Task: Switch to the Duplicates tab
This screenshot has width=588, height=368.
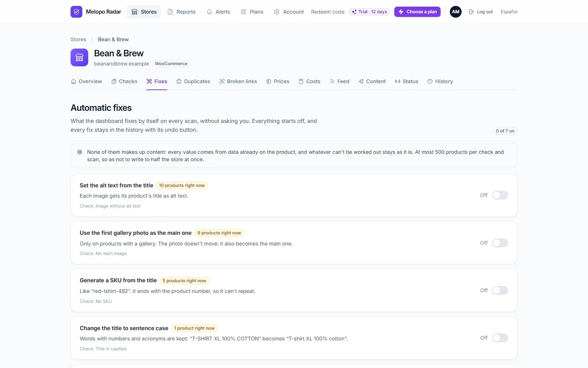Action: click(x=193, y=81)
